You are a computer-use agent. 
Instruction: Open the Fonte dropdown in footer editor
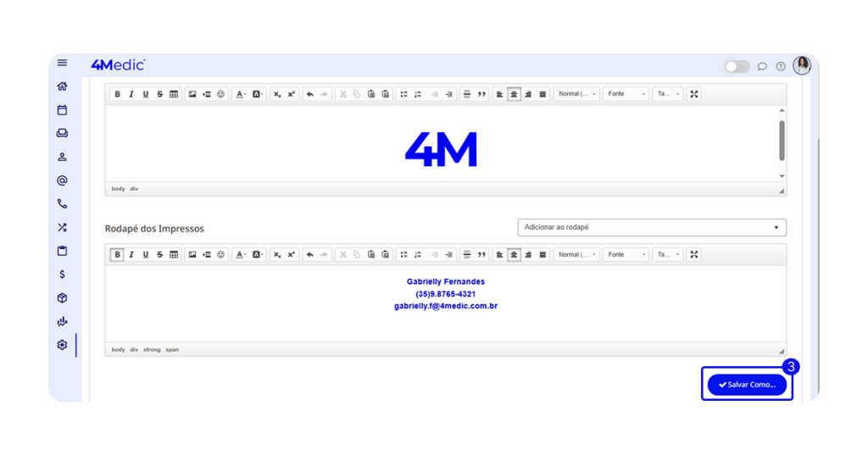point(626,254)
